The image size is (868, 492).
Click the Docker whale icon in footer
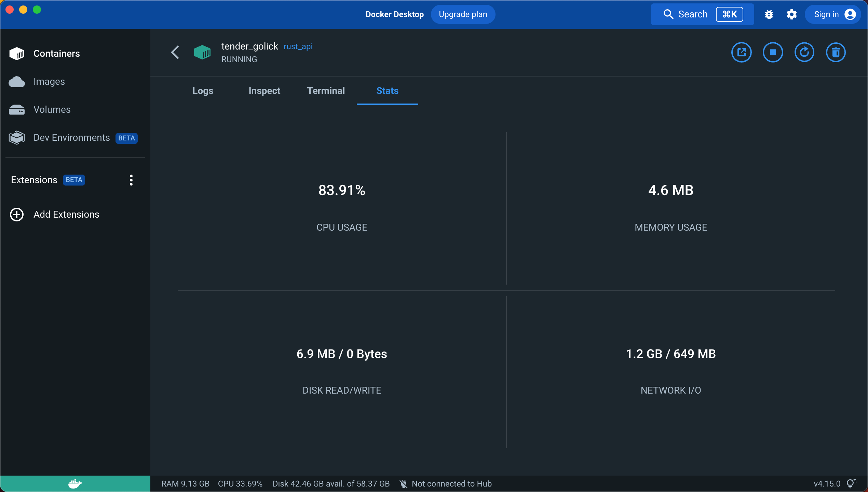(x=75, y=483)
